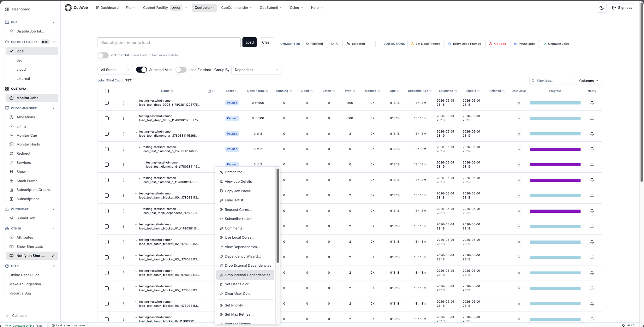Collapse the load_test_diamond_a job tree
Screen dimensions: 644x327
pos(136,132)
